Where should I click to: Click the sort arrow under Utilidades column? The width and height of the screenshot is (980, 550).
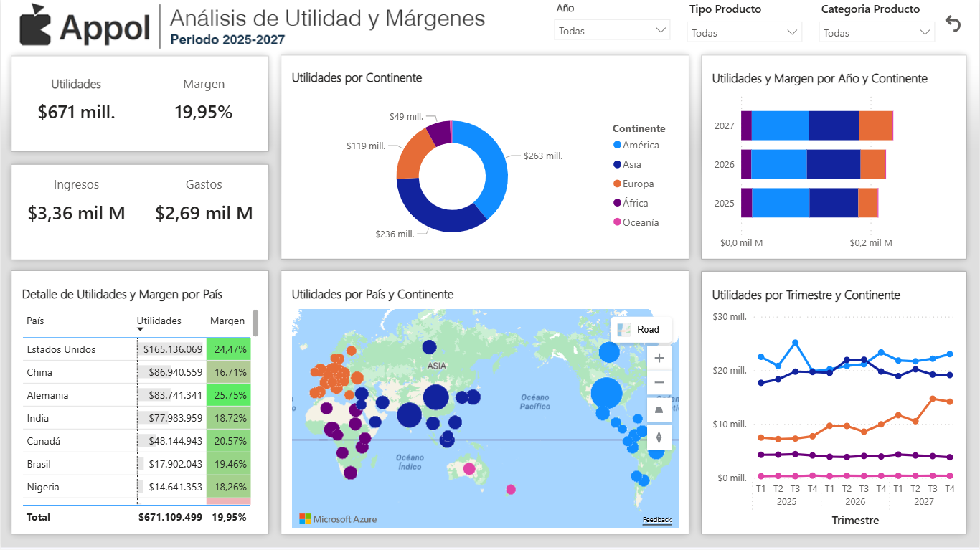click(x=141, y=329)
